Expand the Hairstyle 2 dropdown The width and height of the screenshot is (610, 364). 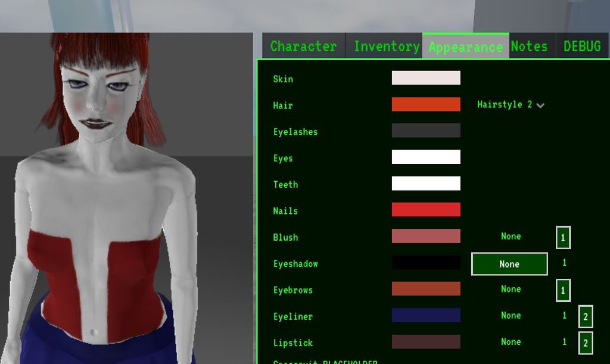[511, 105]
